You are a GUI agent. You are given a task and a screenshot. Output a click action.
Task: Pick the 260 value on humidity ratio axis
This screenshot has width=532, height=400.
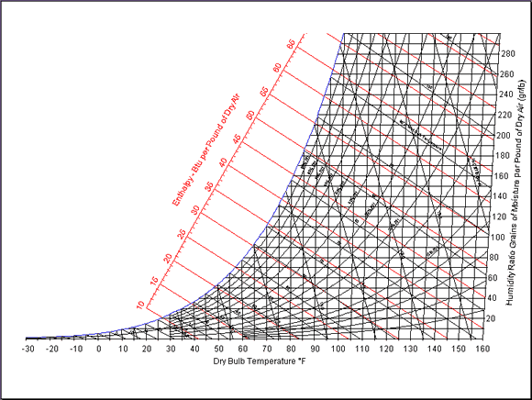point(507,74)
